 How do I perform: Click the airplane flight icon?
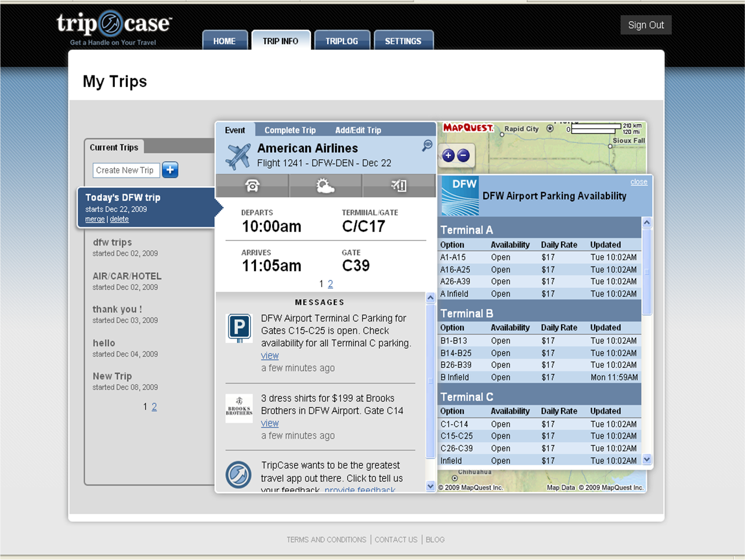(x=238, y=156)
